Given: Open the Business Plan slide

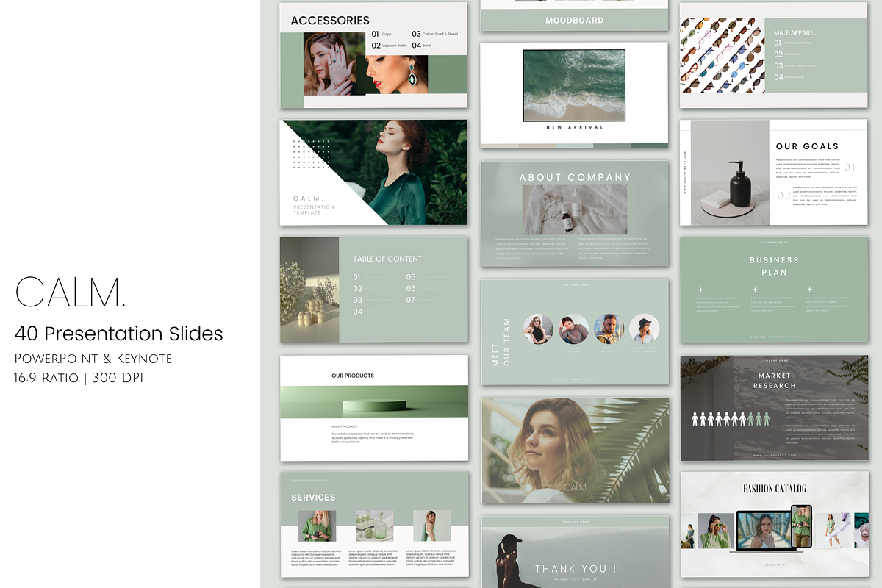Looking at the screenshot, I should click(x=774, y=290).
